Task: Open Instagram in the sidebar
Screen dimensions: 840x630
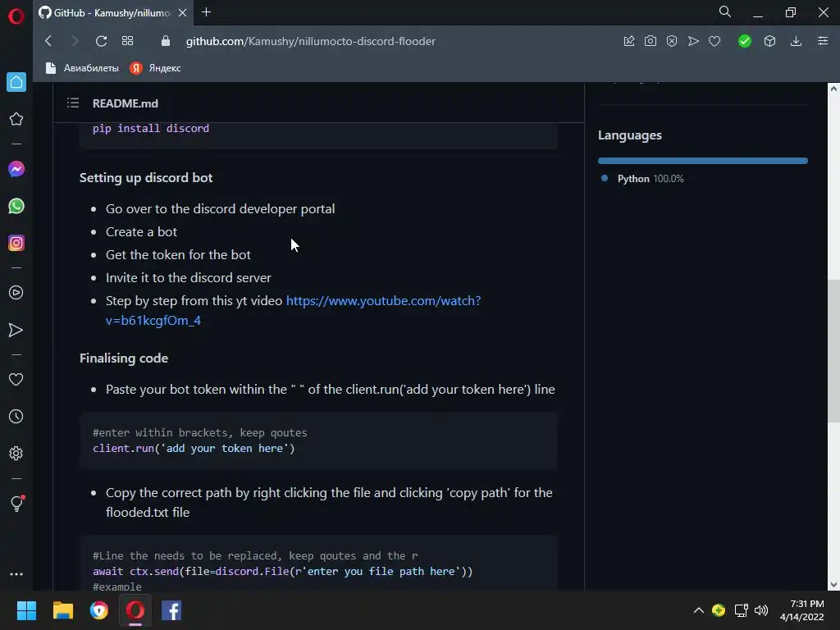Action: pyautogui.click(x=16, y=243)
